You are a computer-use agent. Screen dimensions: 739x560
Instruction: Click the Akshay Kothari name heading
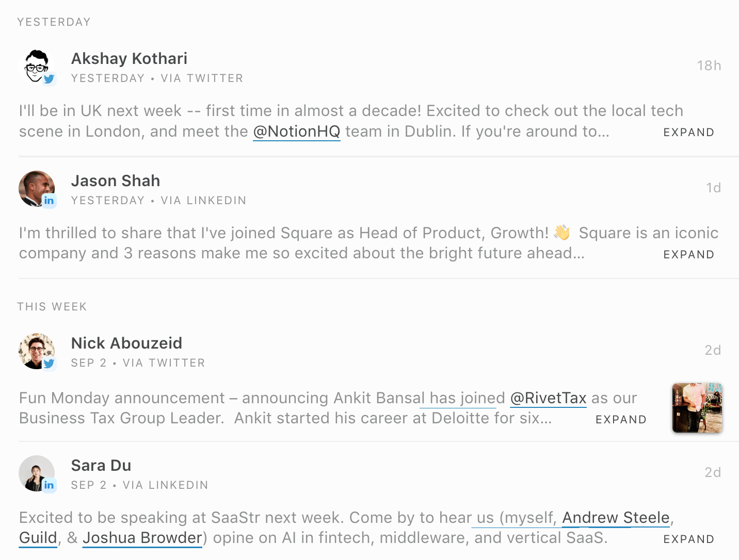pyautogui.click(x=129, y=59)
